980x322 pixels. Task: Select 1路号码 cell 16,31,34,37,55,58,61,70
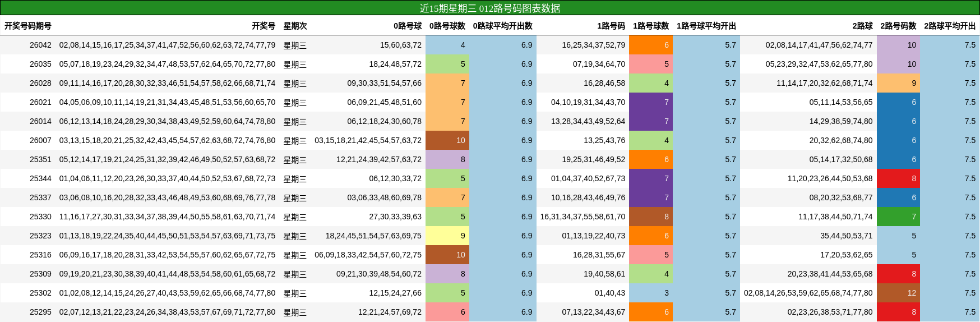pos(583,217)
